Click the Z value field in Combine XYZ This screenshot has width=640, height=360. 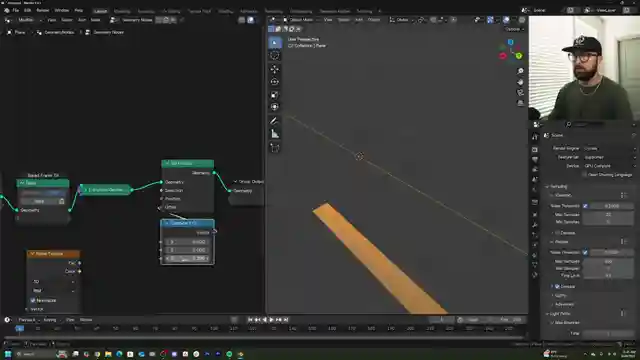point(187,258)
